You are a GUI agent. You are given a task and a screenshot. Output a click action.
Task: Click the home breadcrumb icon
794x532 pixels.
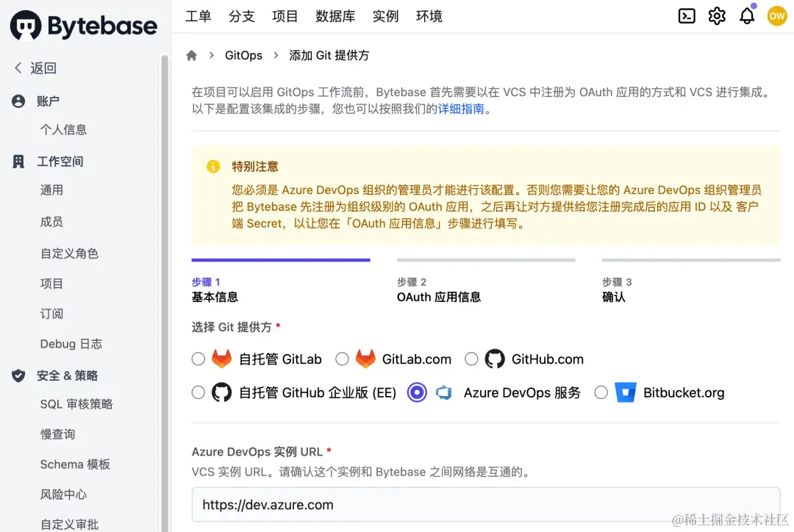(x=191, y=55)
